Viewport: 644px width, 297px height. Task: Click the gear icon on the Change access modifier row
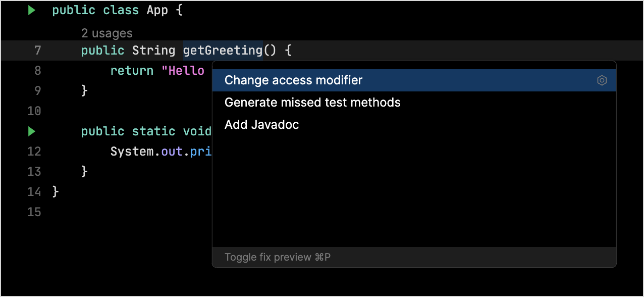point(602,80)
